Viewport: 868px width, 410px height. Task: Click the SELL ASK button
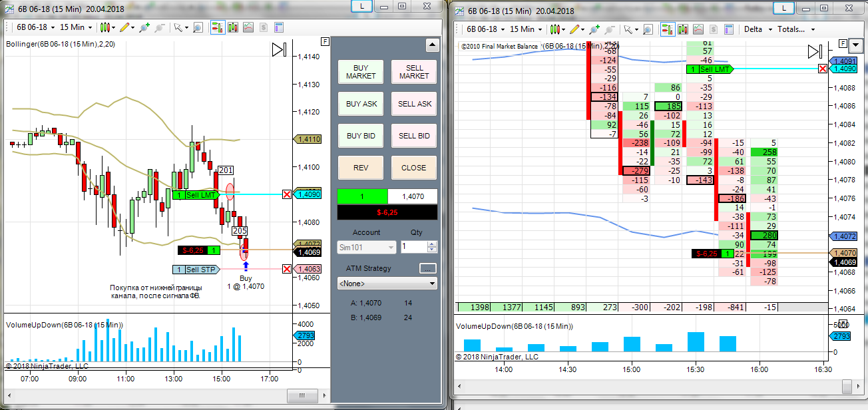tap(414, 104)
